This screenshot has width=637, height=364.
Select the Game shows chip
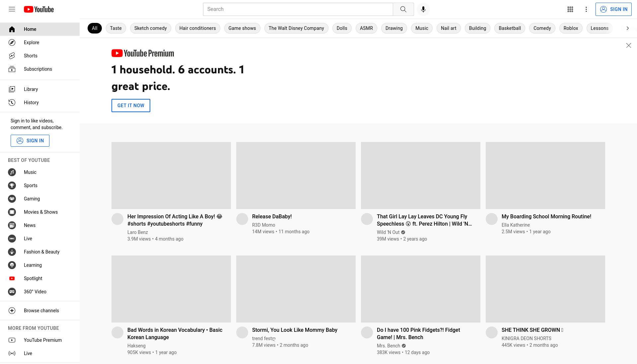click(242, 28)
